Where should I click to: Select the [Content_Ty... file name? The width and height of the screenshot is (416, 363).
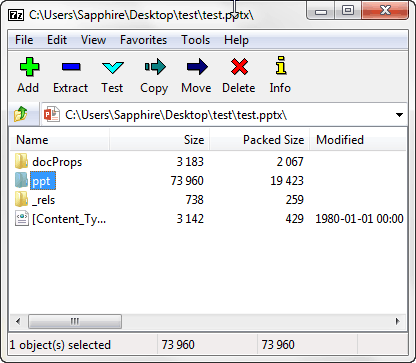click(x=69, y=219)
